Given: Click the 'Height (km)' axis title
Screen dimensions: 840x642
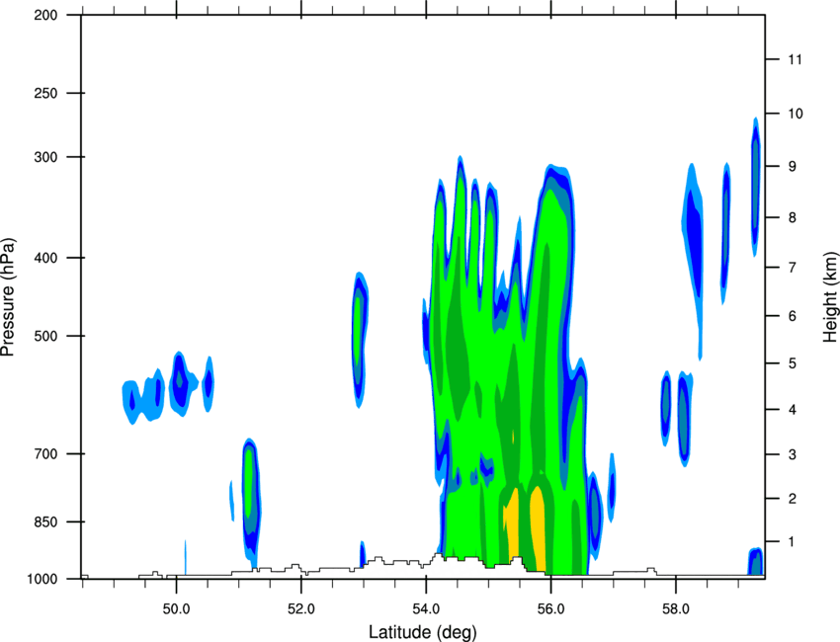Looking at the screenshot, I should coord(830,297).
